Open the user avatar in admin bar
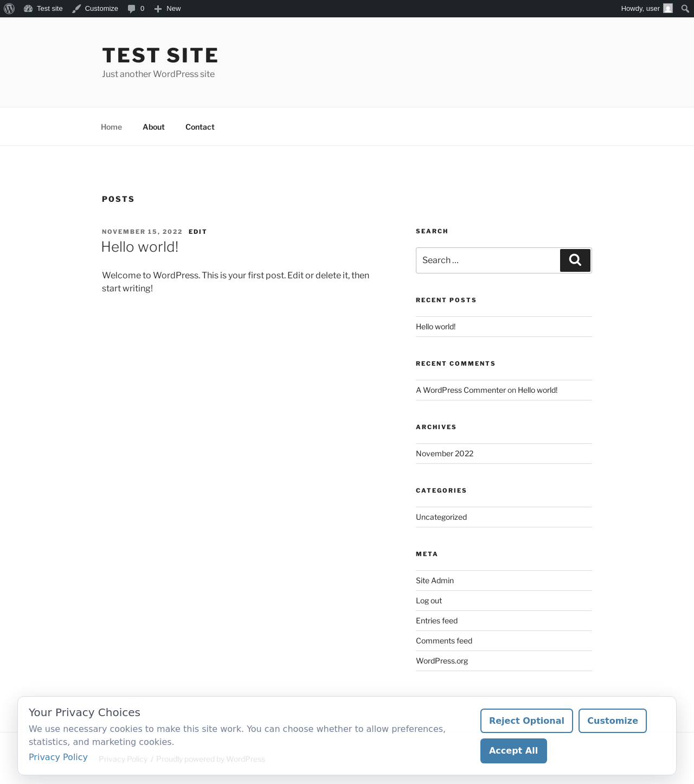694x784 pixels. point(668,9)
